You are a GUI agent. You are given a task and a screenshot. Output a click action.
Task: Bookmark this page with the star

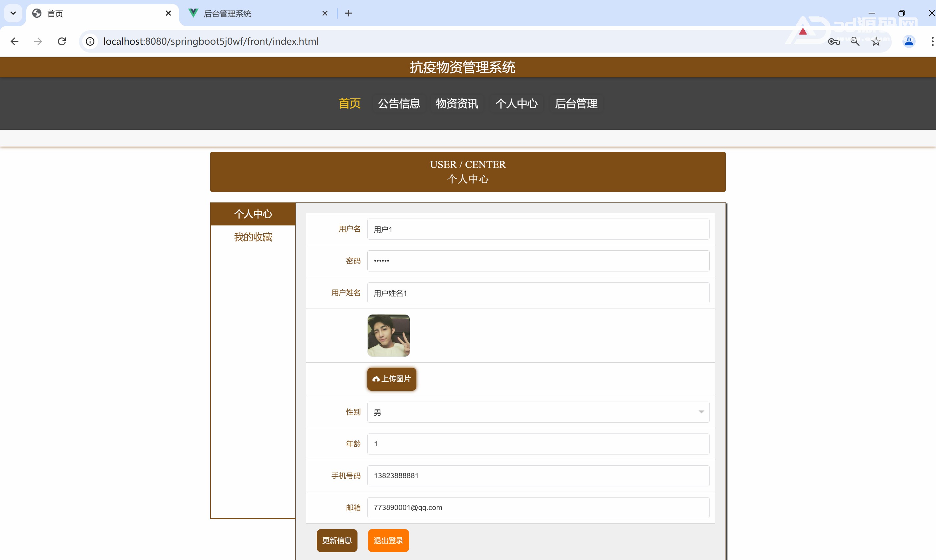coord(876,41)
